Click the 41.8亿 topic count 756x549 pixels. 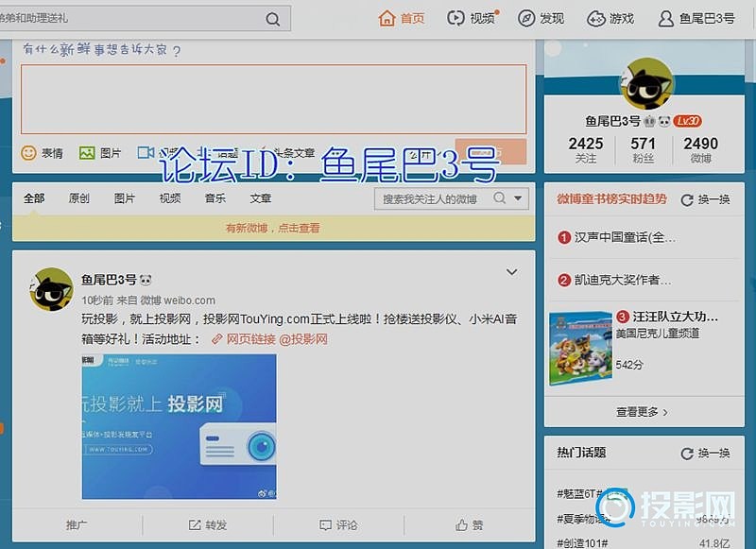(x=714, y=543)
